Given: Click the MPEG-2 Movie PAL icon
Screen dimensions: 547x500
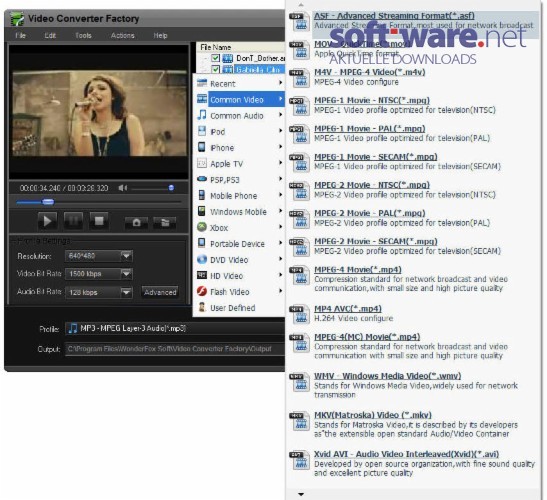Looking at the screenshot, I should [299, 219].
